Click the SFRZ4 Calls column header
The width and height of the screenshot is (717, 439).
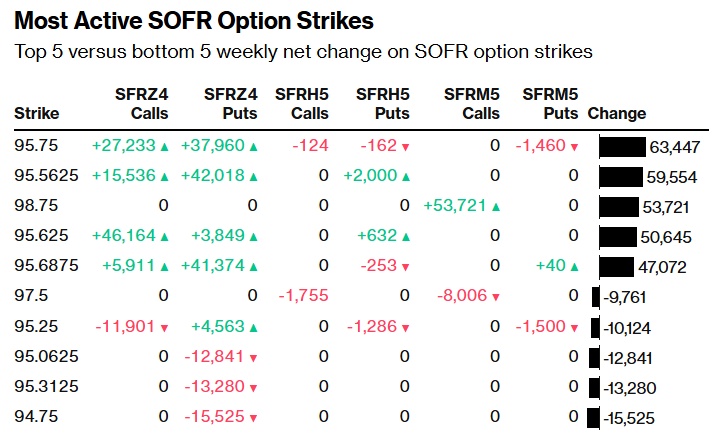point(142,104)
